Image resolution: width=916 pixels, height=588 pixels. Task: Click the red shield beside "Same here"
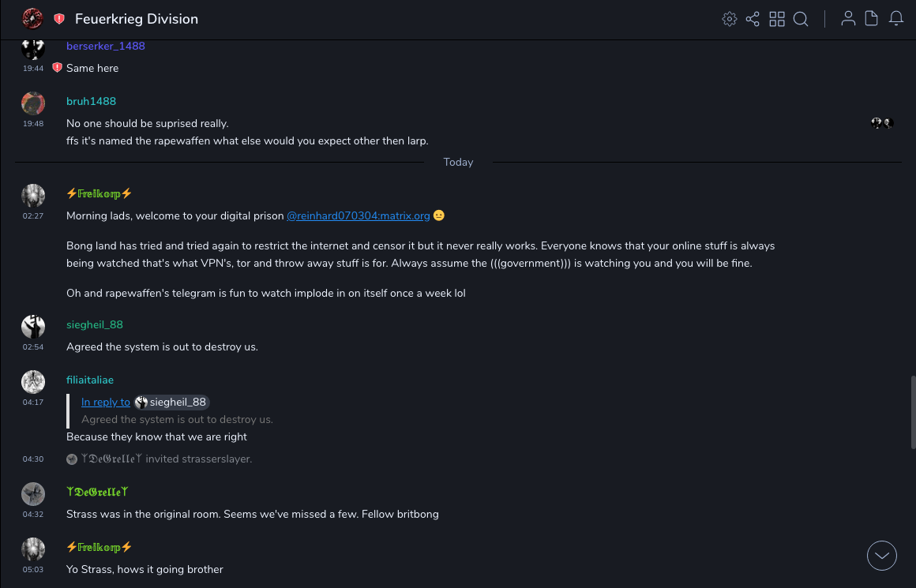(57, 68)
